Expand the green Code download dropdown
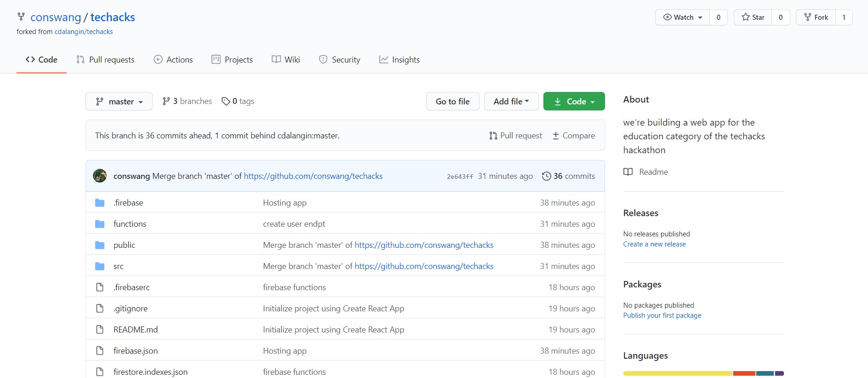 [x=574, y=101]
